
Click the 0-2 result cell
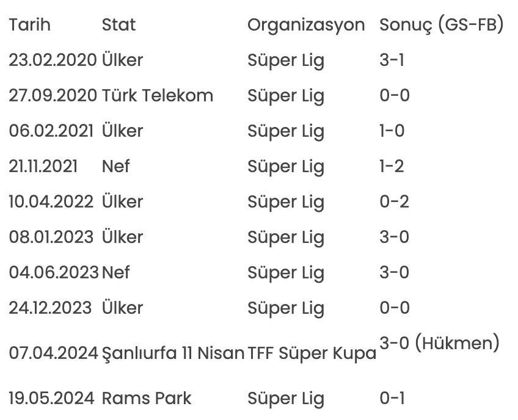click(395, 201)
